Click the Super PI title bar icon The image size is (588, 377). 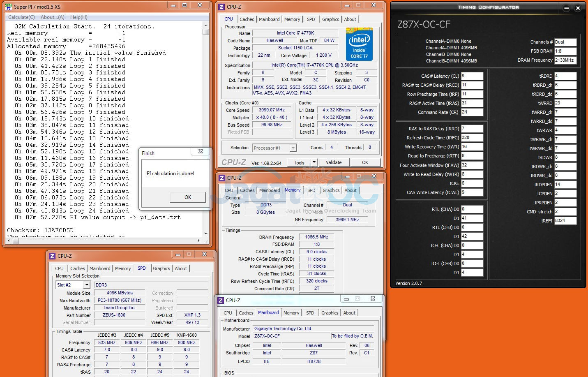click(x=9, y=7)
